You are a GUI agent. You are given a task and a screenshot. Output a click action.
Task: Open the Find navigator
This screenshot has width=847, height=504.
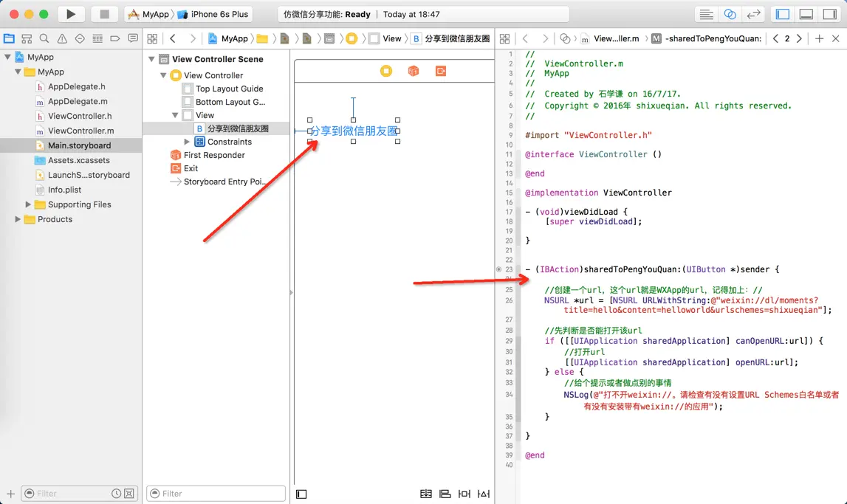44,38
